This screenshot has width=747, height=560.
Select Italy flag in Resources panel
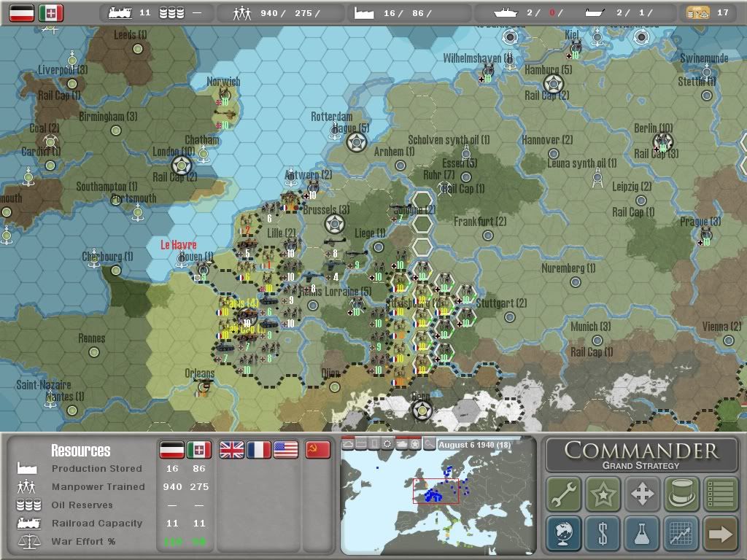point(199,449)
